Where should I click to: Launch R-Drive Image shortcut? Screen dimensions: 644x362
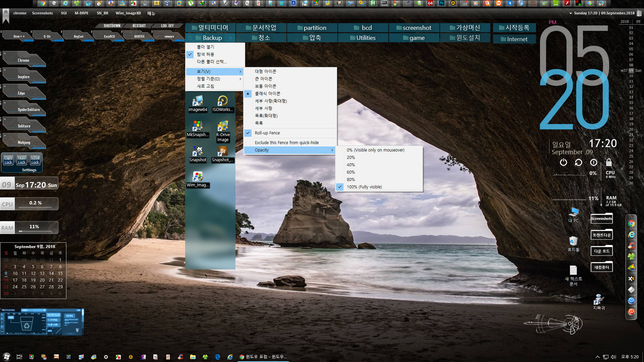coord(223,131)
